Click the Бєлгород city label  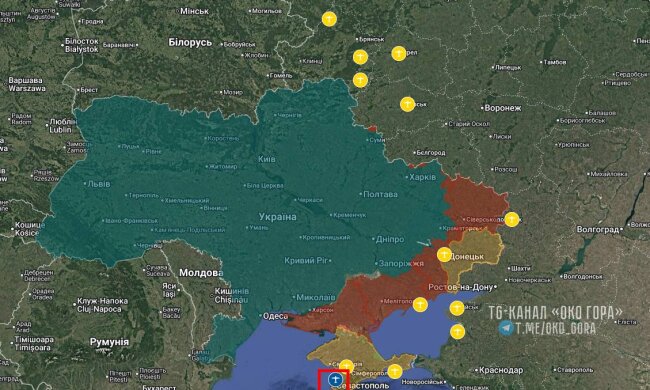[x=431, y=153]
